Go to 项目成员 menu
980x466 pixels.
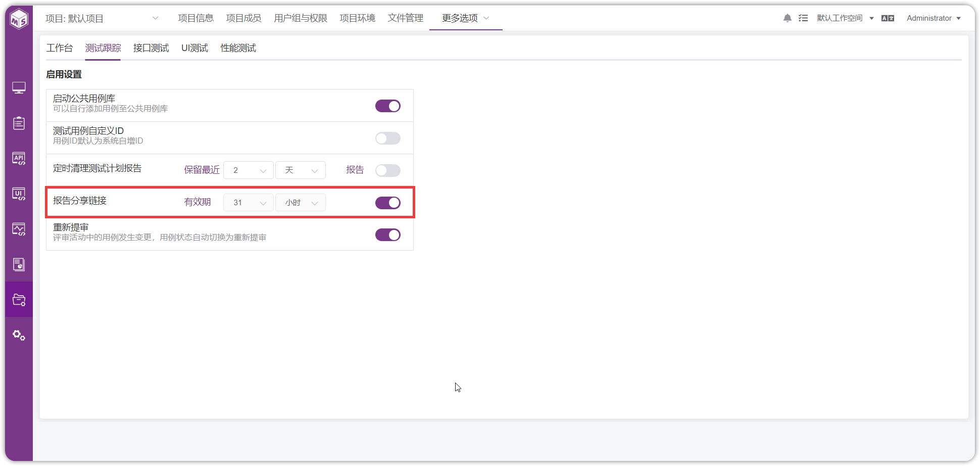click(x=243, y=18)
